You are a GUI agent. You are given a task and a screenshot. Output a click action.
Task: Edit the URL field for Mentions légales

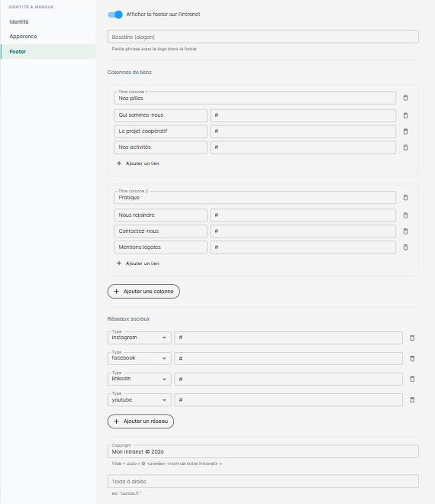pyautogui.click(x=303, y=247)
